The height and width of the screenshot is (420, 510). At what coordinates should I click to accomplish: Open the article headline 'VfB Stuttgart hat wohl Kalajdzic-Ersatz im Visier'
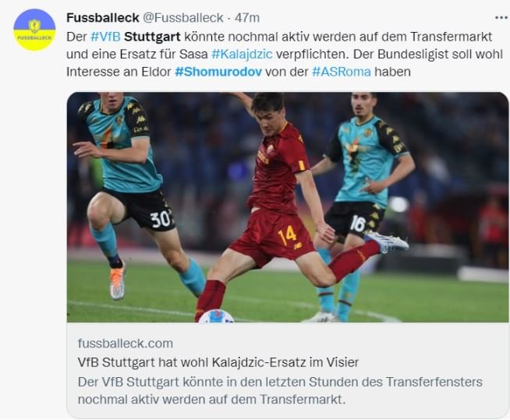[218, 362]
